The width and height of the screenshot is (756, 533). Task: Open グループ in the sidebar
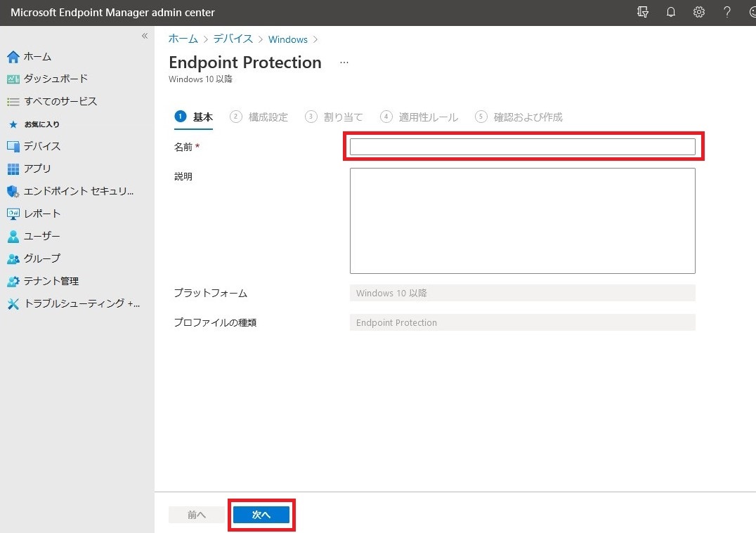pos(42,259)
